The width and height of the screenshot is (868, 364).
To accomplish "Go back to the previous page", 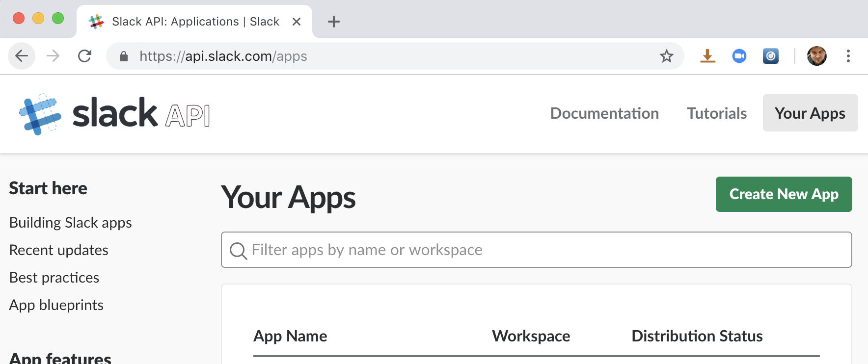I will (22, 56).
